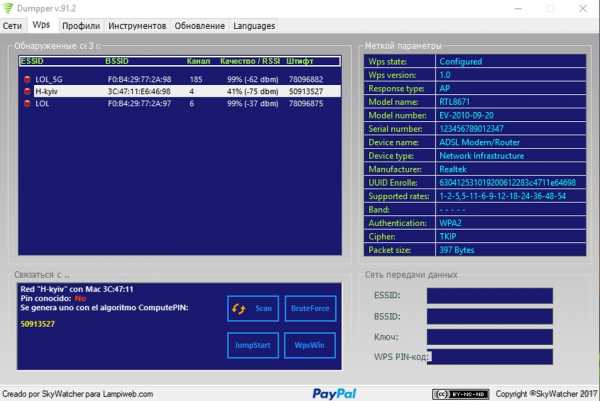Click signal quality 99% (-37 dbm)

coord(253,104)
